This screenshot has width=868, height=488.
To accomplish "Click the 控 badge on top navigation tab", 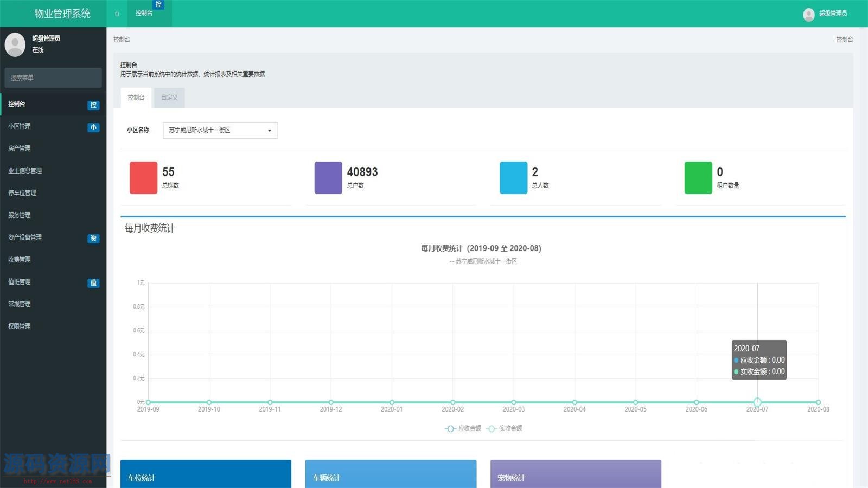I will pyautogui.click(x=158, y=4).
